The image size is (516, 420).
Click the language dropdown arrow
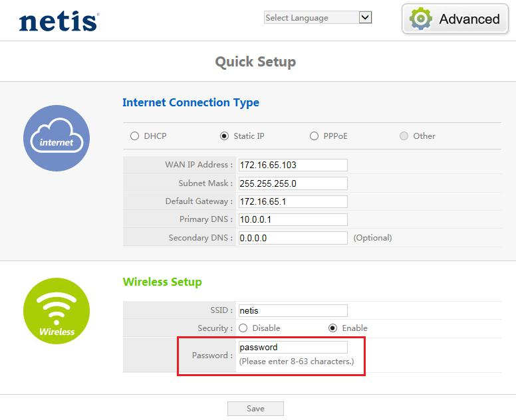(x=365, y=18)
